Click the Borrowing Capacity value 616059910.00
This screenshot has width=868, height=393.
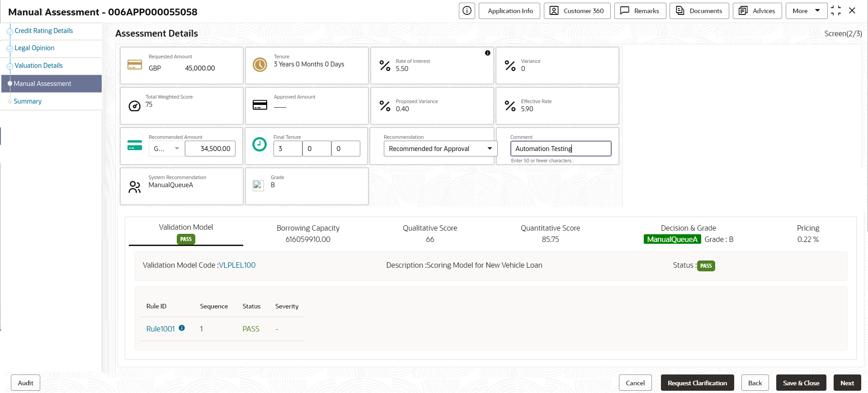click(308, 239)
